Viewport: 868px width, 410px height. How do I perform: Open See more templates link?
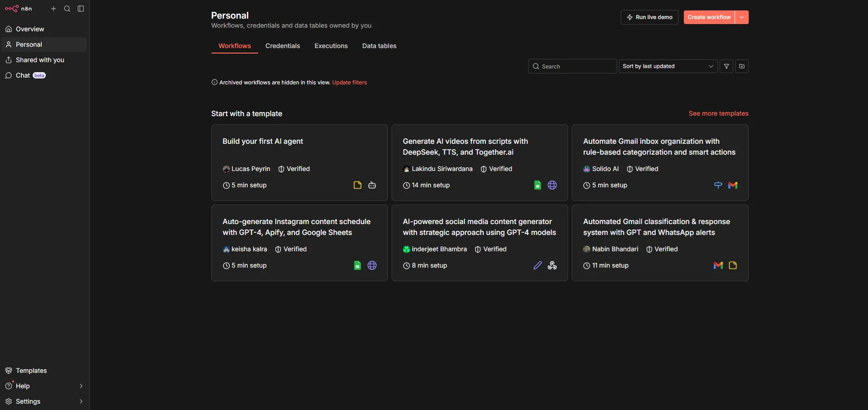tap(718, 113)
